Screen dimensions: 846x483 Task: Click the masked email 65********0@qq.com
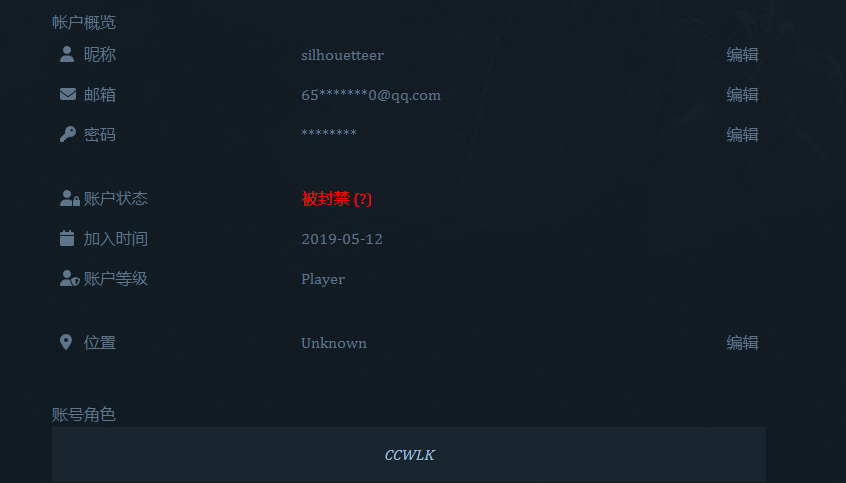click(371, 95)
